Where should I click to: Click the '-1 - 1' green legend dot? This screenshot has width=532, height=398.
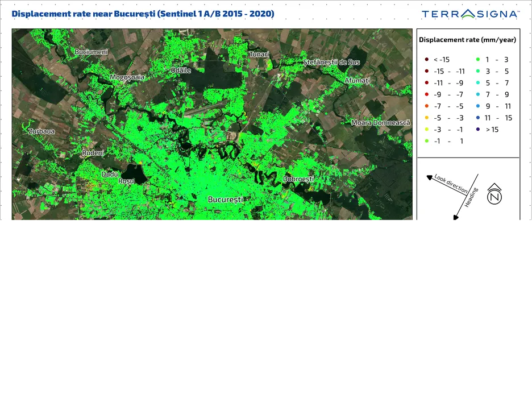click(x=426, y=141)
